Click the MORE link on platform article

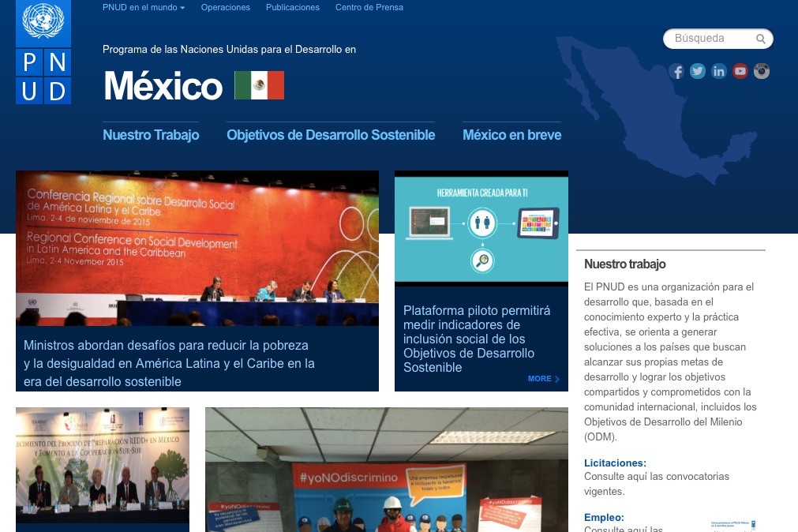click(x=543, y=379)
